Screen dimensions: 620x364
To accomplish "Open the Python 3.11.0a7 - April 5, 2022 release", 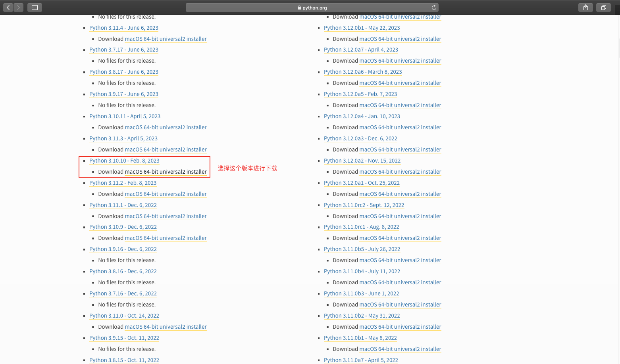I will point(361,360).
